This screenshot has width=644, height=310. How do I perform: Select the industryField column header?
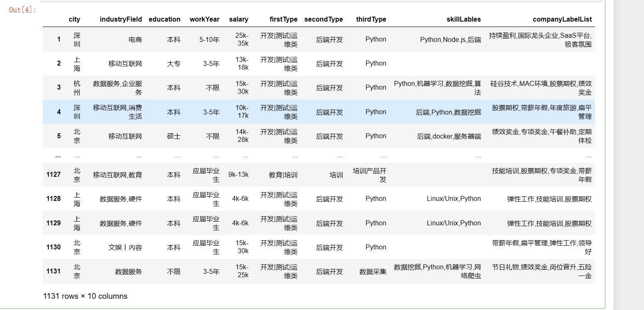tap(121, 19)
